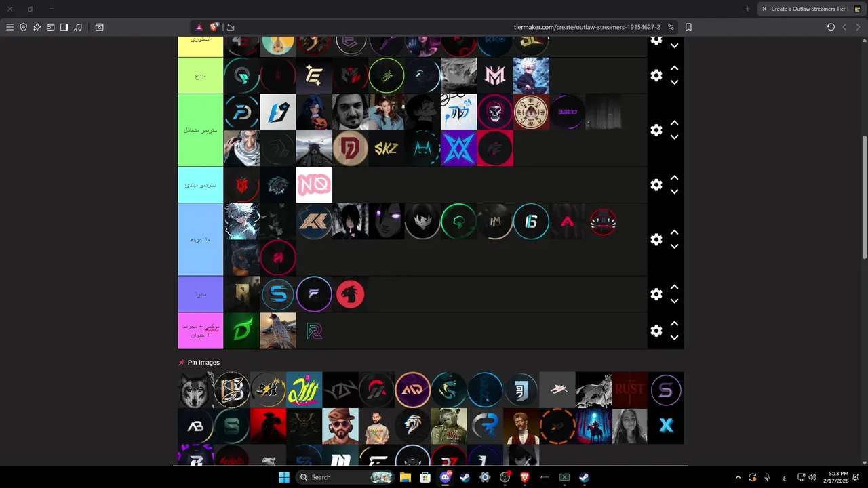Move the cyan tier row up
868x488 pixels.
click(x=674, y=178)
